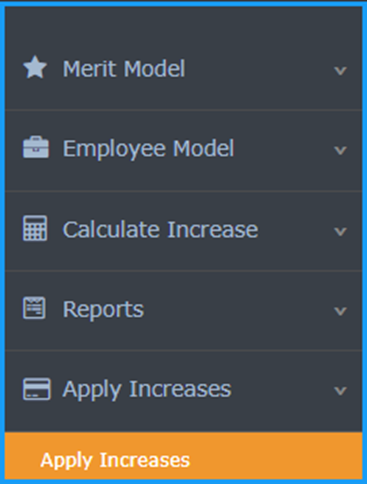
Task: Click the gray Apply Increases section header text
Action: (147, 390)
